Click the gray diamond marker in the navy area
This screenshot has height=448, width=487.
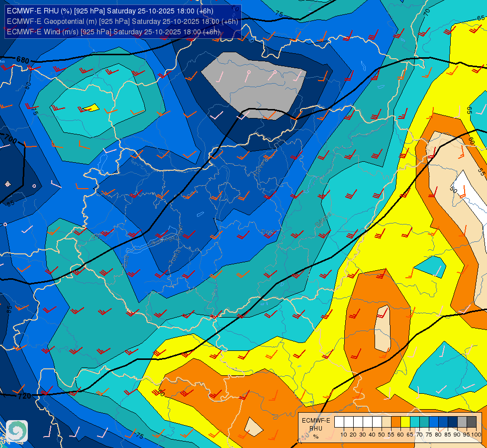(x=8, y=184)
